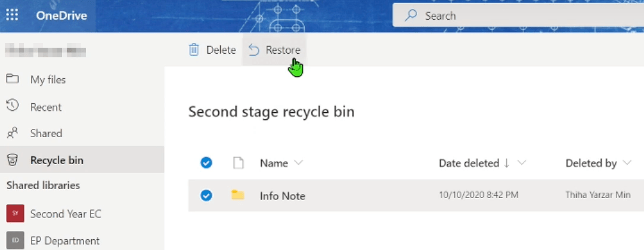Image resolution: width=644 pixels, height=250 pixels.
Task: Expand the Name column dropdown
Action: 299,163
